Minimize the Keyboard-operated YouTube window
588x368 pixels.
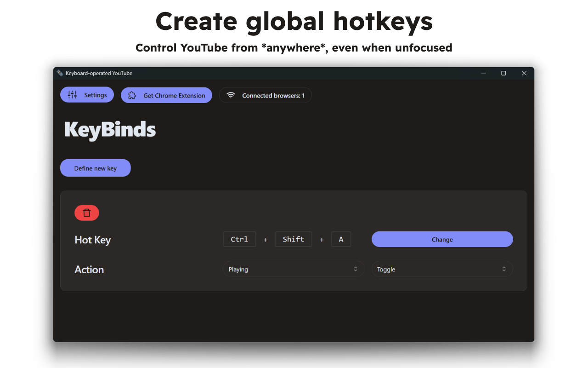point(483,73)
